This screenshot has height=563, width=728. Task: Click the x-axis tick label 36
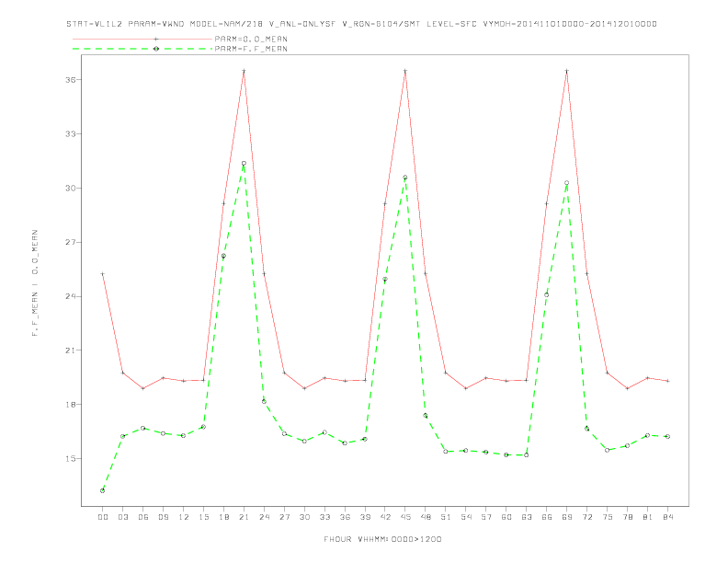tap(345, 517)
